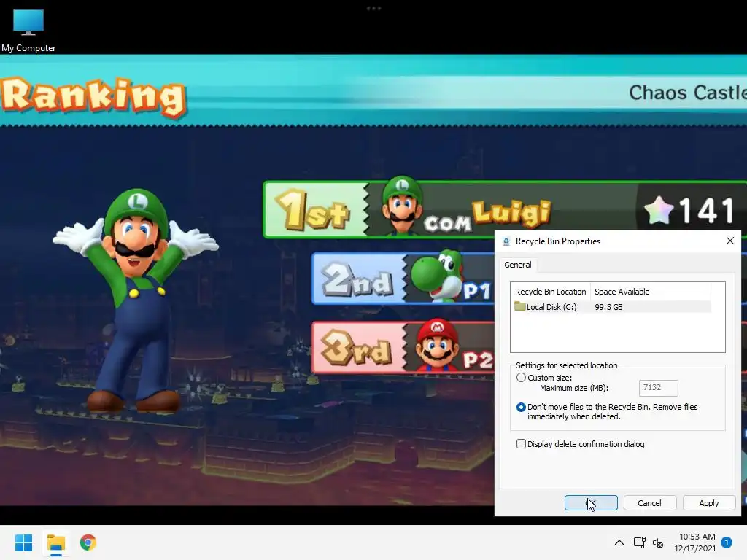
Task: Click the 3rd place rank badge
Action: point(356,348)
